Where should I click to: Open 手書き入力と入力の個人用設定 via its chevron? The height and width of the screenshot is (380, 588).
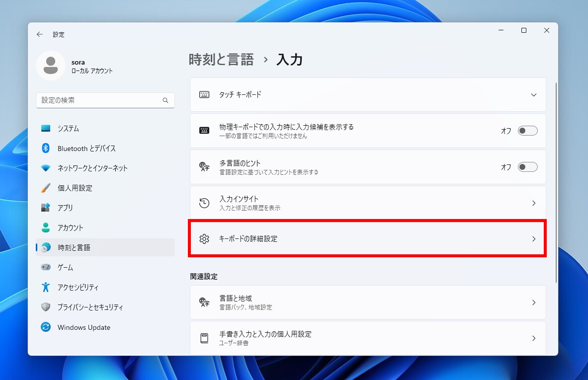(534, 338)
